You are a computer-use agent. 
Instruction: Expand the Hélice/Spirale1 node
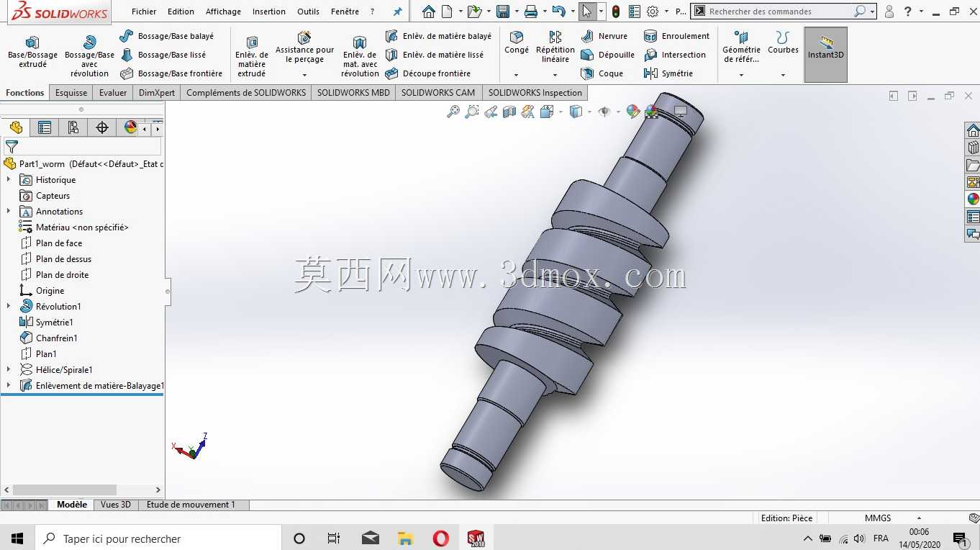(x=9, y=370)
